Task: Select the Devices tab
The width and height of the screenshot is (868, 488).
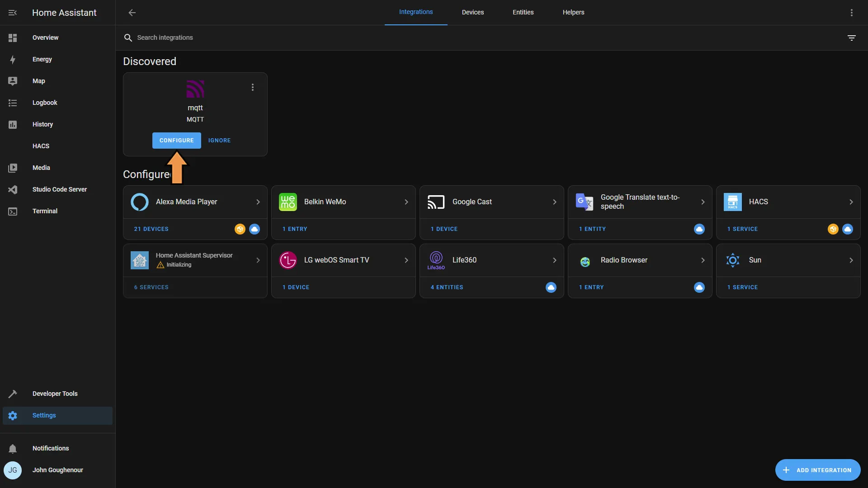Action: [x=473, y=13]
